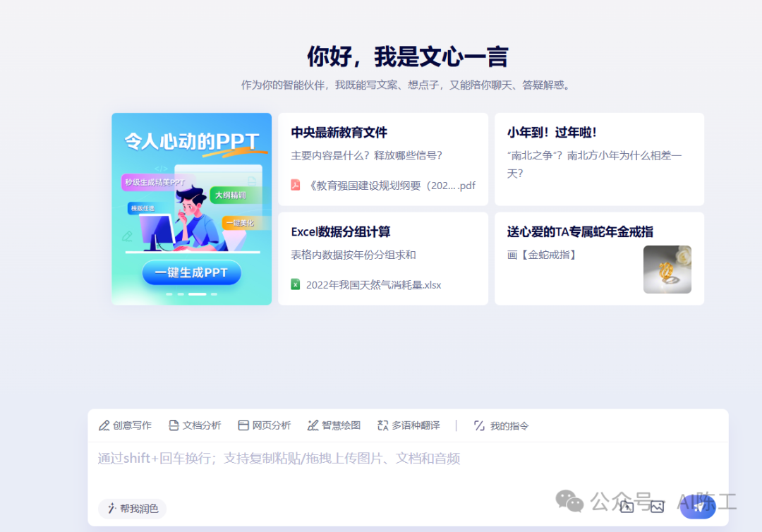Open the 小年到！过年啦！ card
Viewport: 762px width, 532px height.
click(599, 159)
